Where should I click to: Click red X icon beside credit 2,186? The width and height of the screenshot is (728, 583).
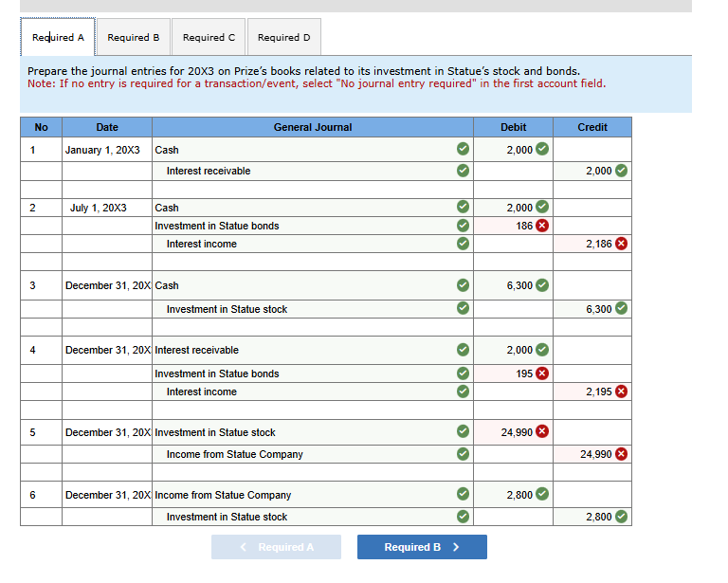tap(621, 244)
